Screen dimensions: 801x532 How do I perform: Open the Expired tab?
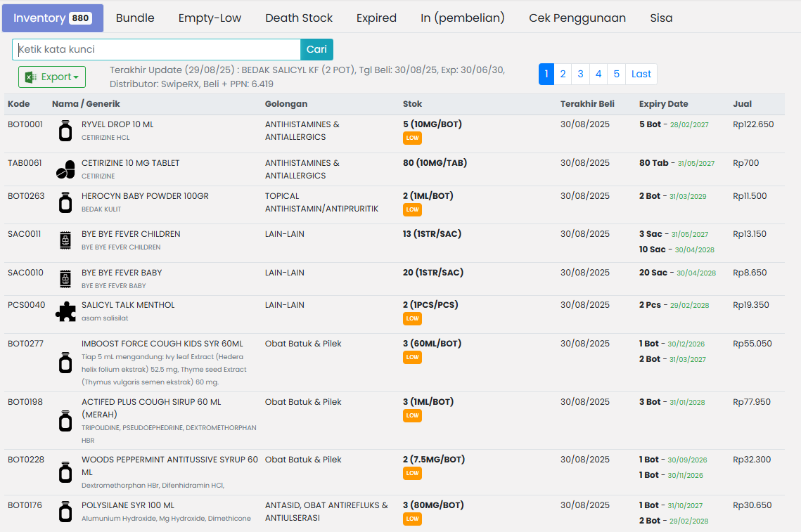coord(376,18)
